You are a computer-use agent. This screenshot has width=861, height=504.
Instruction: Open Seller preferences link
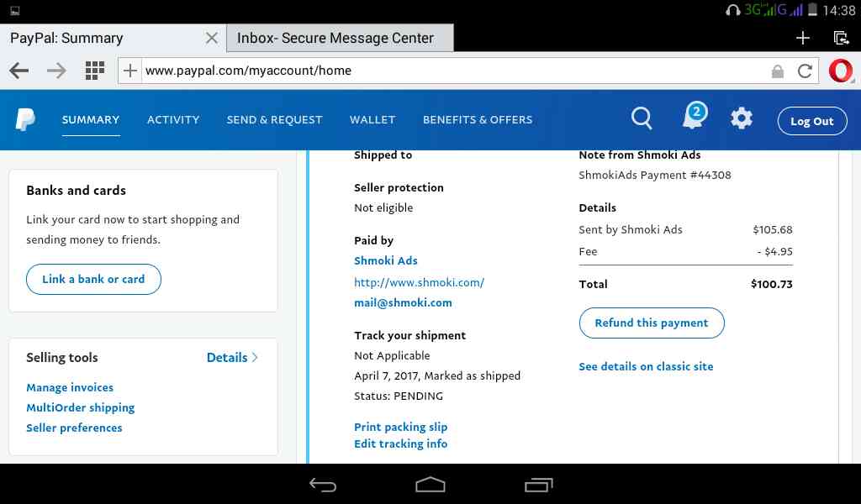[x=74, y=428]
